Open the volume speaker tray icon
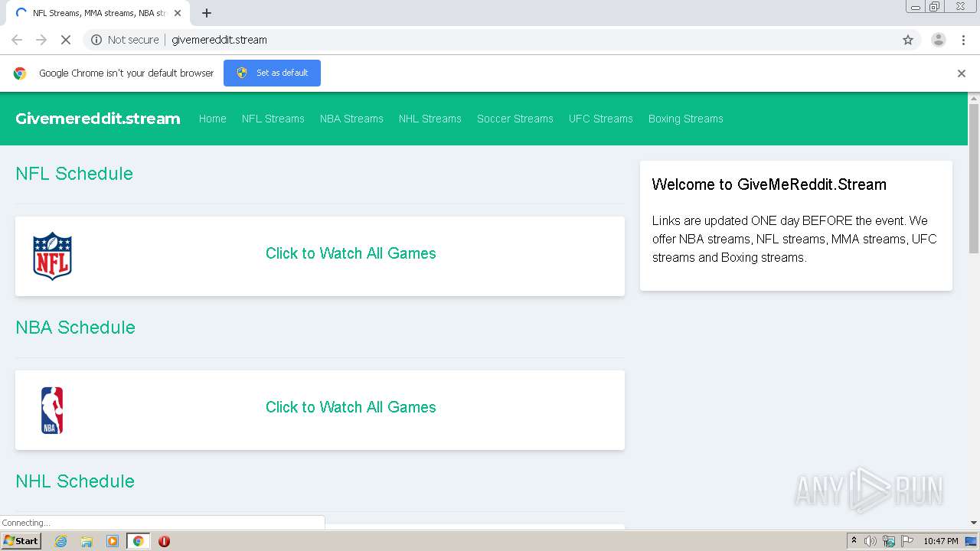This screenshot has width=980, height=551. click(x=871, y=541)
